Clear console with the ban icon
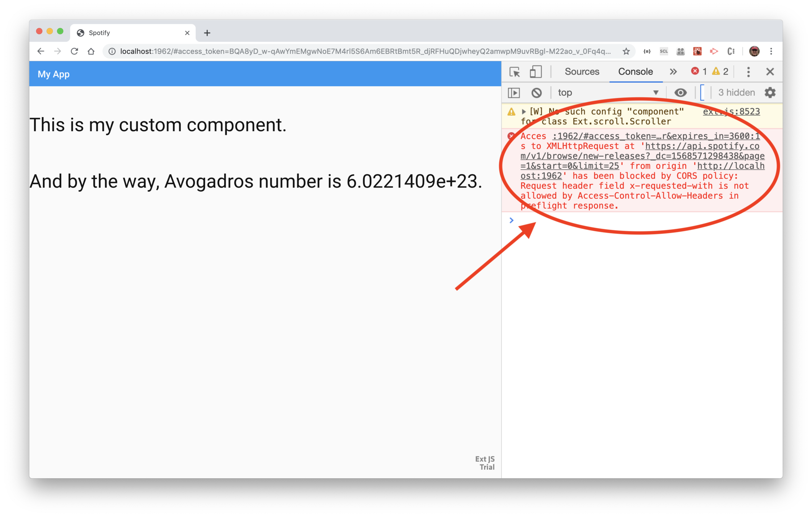Image resolution: width=812 pixels, height=517 pixels. click(x=536, y=93)
